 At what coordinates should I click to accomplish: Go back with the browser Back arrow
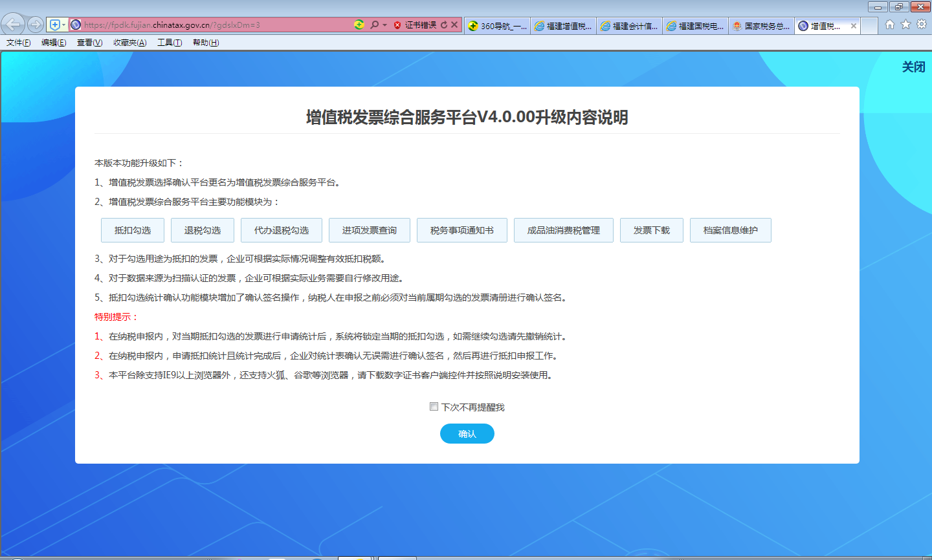pos(13,25)
